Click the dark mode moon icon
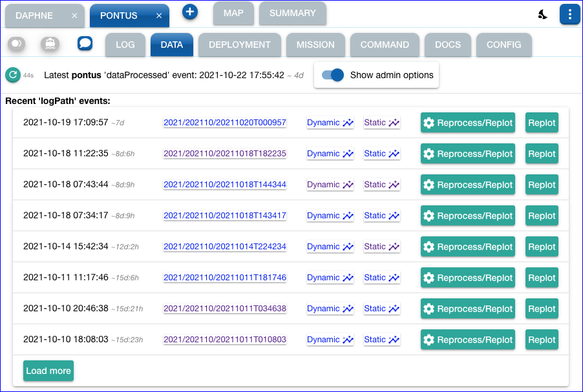 (x=543, y=15)
